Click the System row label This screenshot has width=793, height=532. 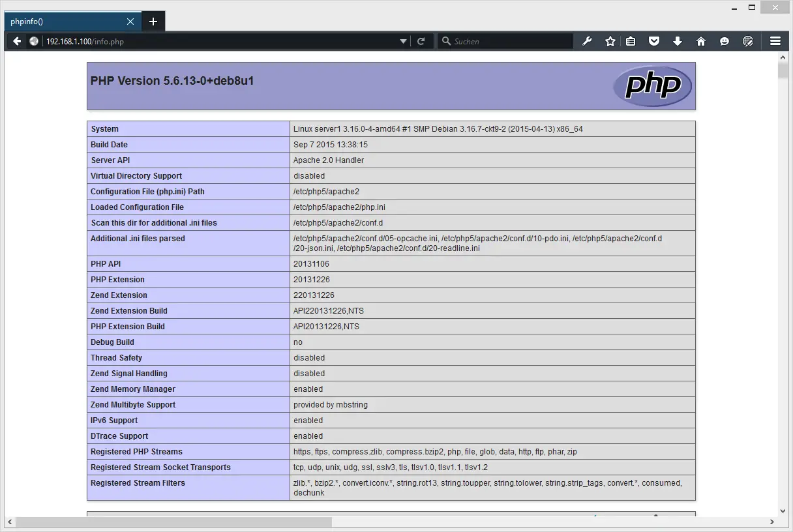pyautogui.click(x=105, y=129)
